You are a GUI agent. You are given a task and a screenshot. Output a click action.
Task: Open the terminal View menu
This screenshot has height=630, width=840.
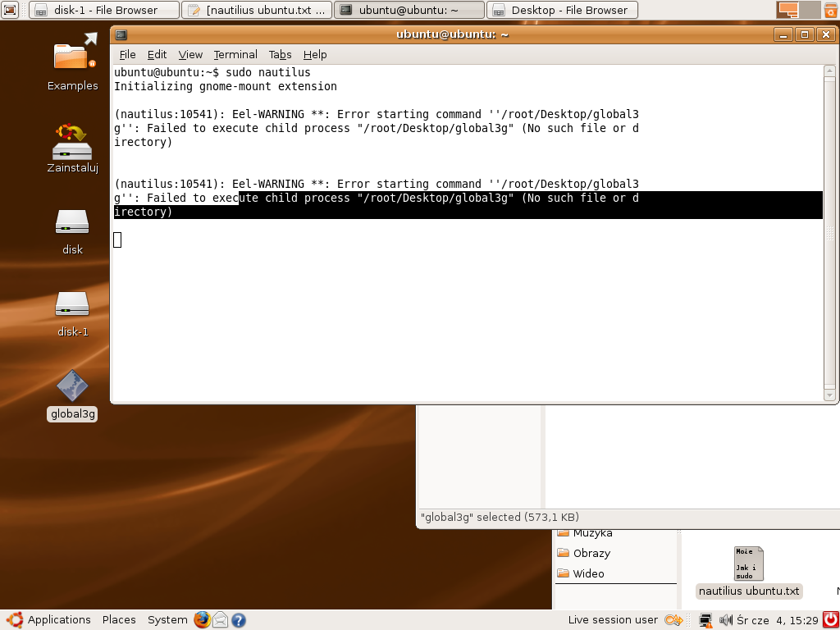[x=190, y=55]
